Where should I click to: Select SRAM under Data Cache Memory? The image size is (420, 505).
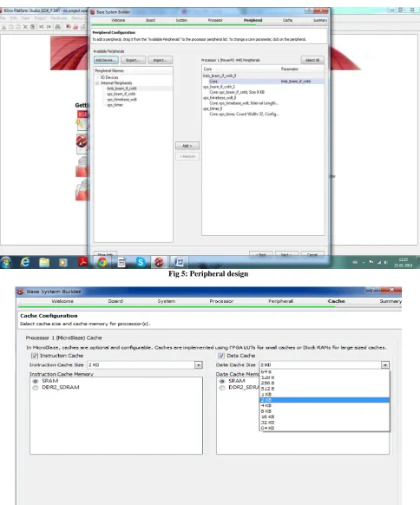tap(222, 381)
